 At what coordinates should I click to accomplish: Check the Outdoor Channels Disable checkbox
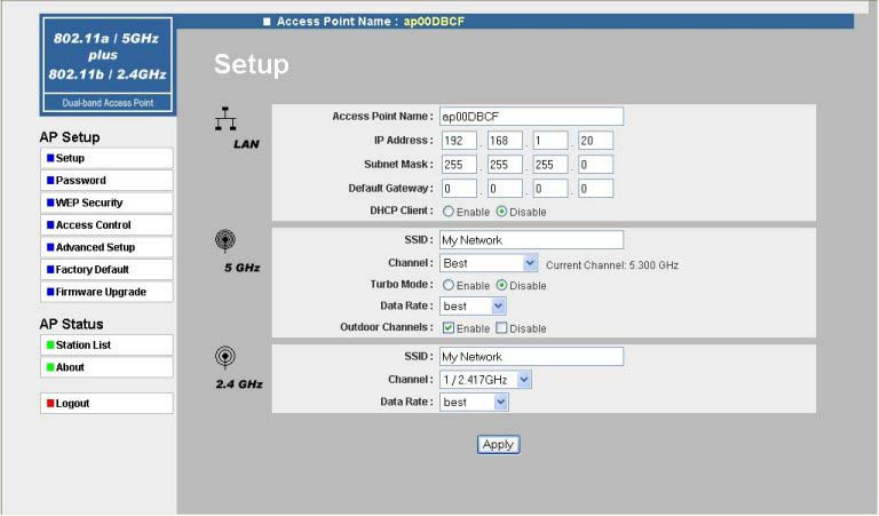[x=501, y=328]
